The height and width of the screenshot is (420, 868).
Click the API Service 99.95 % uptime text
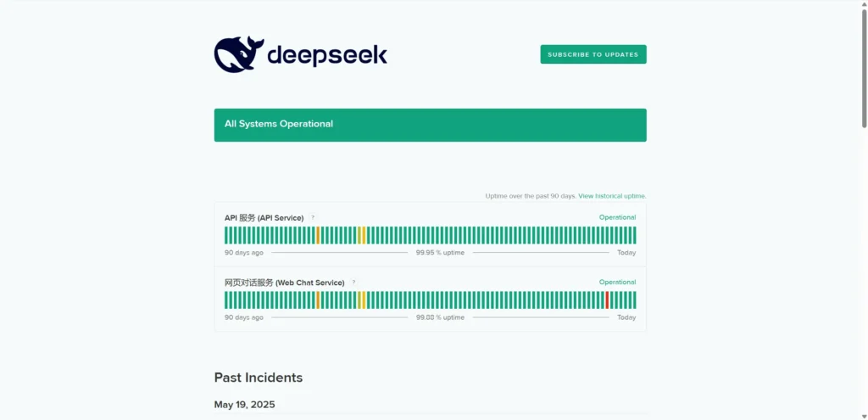pyautogui.click(x=440, y=253)
